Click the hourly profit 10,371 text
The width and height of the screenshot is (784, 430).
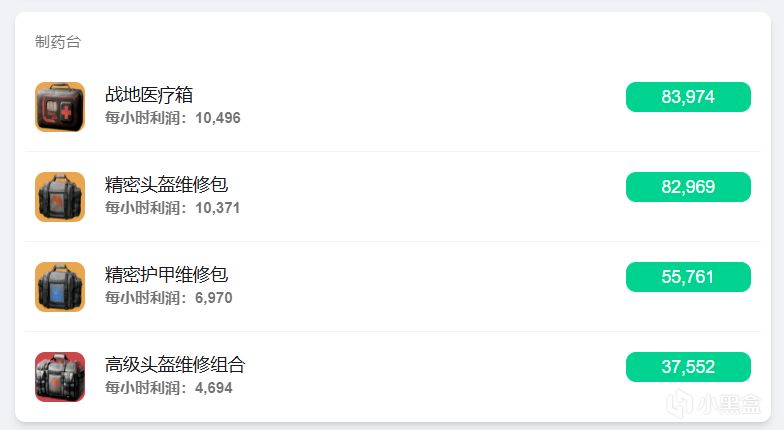tap(218, 208)
